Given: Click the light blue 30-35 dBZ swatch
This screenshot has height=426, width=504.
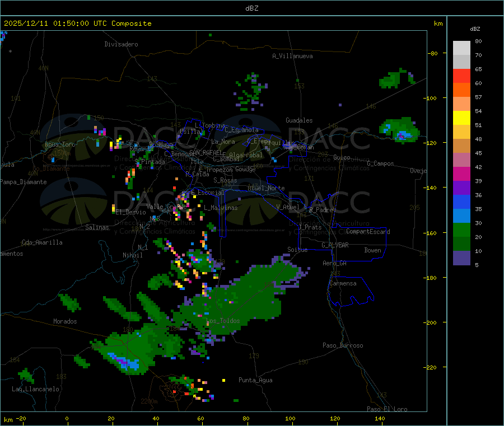Looking at the screenshot, I should (x=461, y=216).
